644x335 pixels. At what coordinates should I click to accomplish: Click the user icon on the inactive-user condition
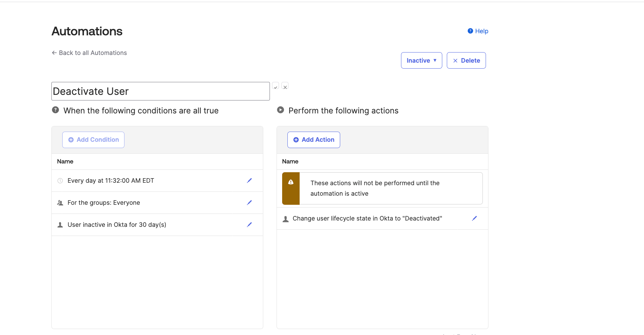coord(60,224)
